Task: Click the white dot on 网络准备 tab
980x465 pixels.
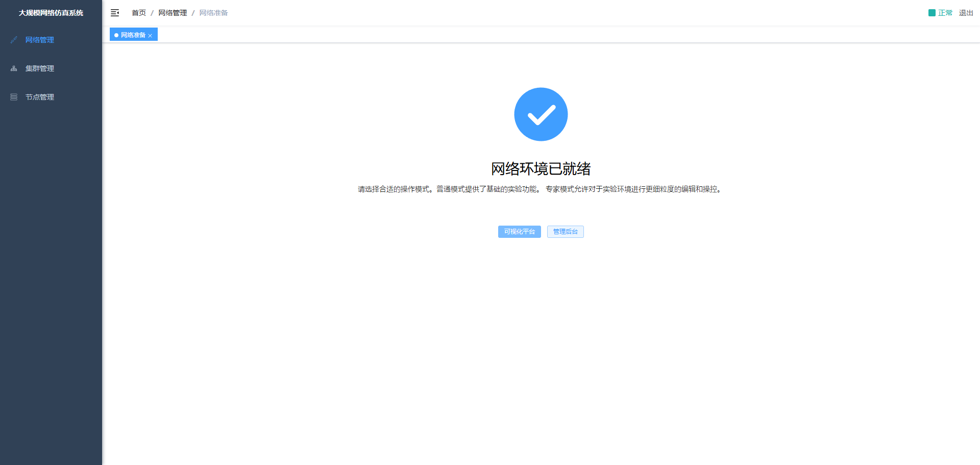Action: pos(116,35)
